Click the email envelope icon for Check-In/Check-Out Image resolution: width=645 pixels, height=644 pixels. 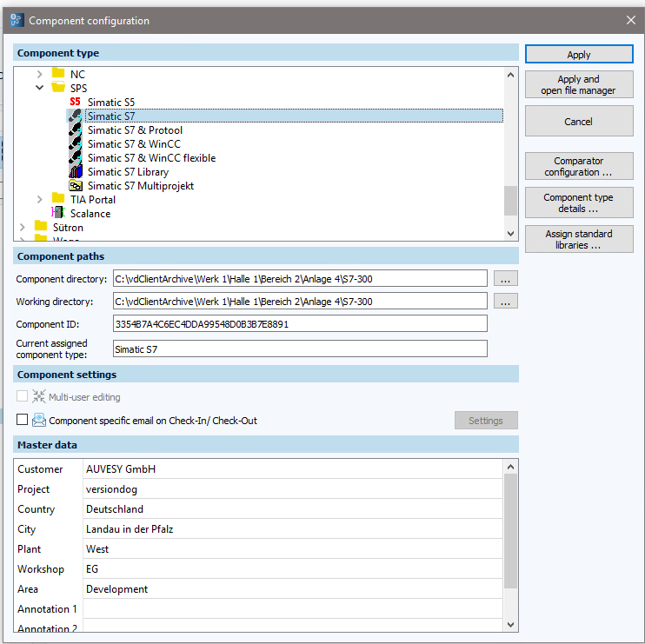pos(39,421)
